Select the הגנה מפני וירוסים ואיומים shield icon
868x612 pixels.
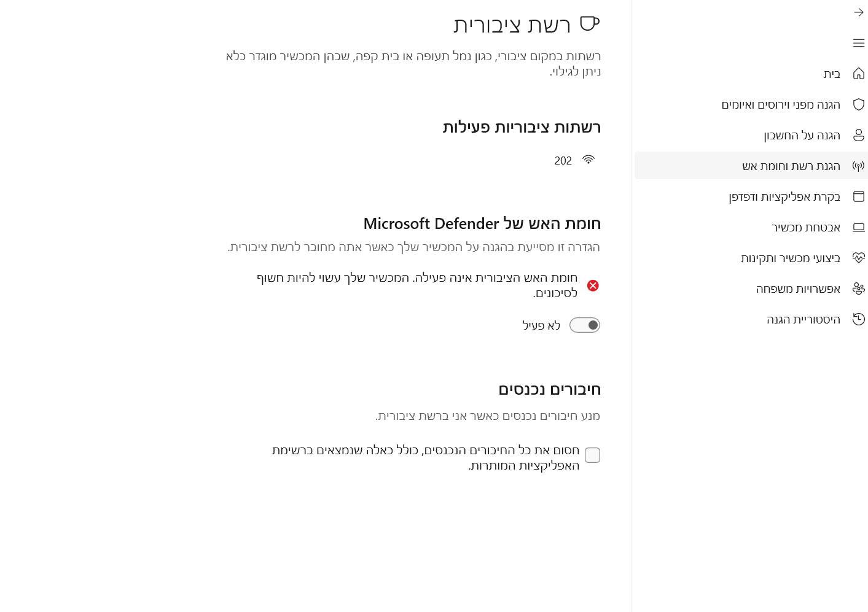[858, 104]
